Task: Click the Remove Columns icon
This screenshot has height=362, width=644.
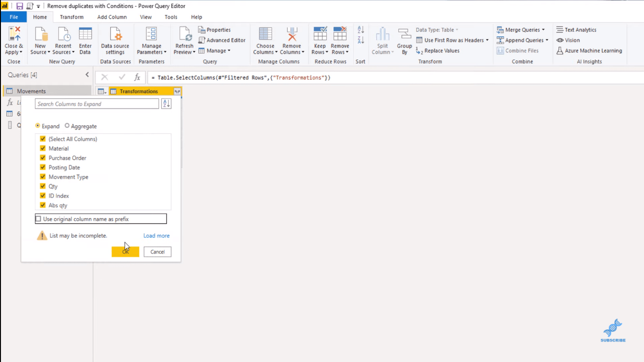Action: click(292, 34)
